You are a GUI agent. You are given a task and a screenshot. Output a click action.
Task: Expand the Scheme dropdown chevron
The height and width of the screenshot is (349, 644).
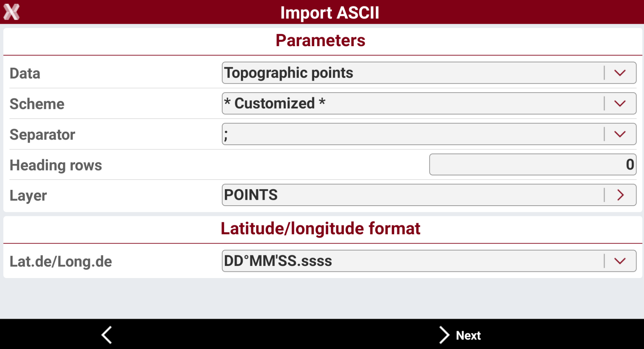tap(620, 103)
